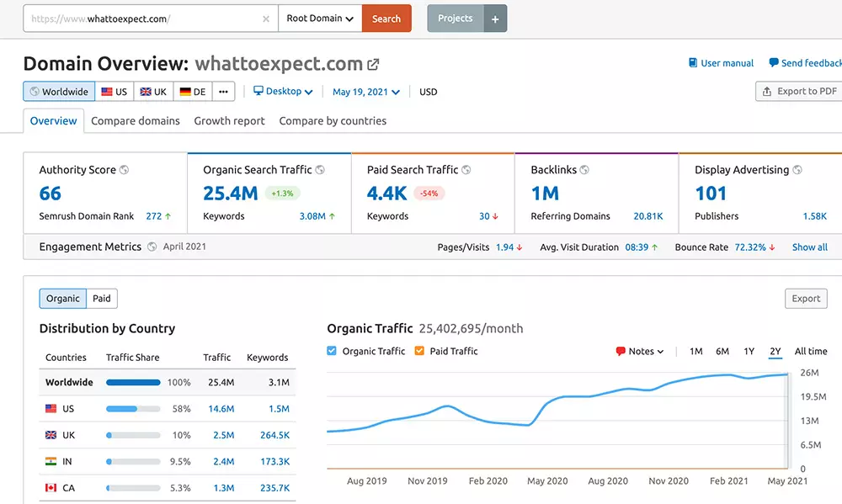Select the 2Y time range
This screenshot has width=842, height=504.
coord(775,352)
